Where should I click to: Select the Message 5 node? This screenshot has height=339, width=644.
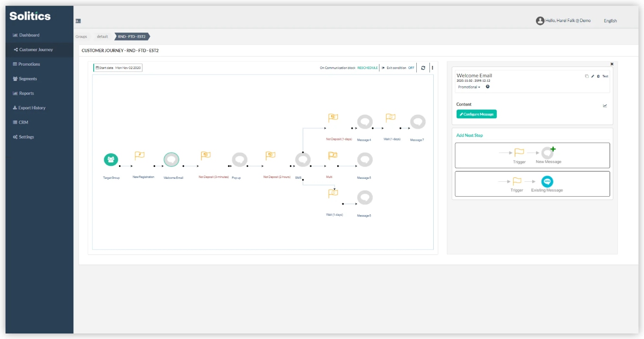[x=365, y=160]
